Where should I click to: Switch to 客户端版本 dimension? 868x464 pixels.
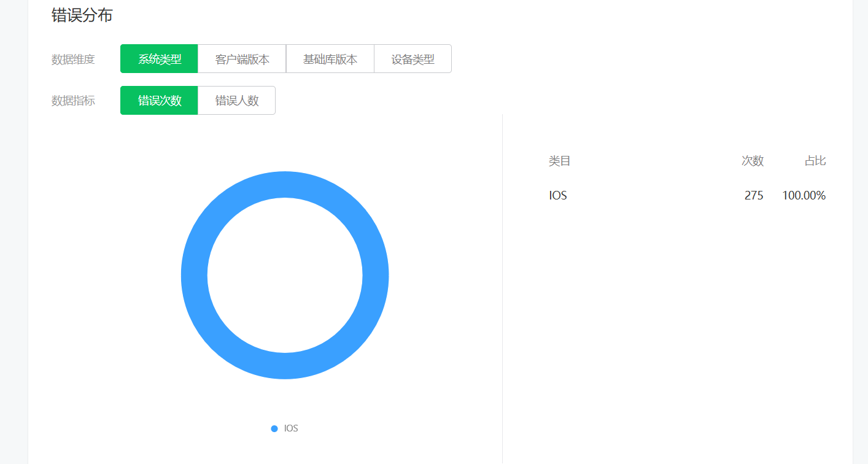pyautogui.click(x=242, y=59)
